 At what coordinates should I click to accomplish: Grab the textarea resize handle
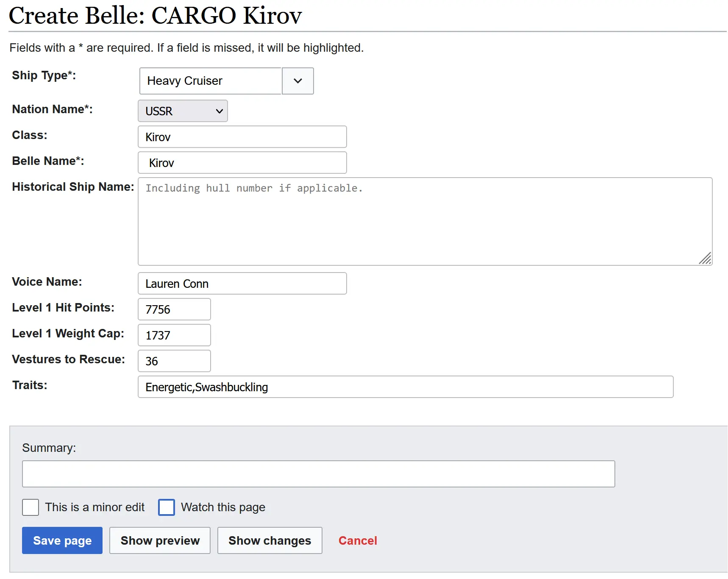pos(705,258)
